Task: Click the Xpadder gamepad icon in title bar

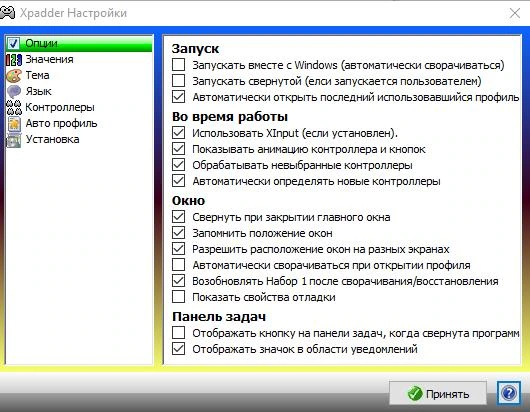Action: (7, 13)
